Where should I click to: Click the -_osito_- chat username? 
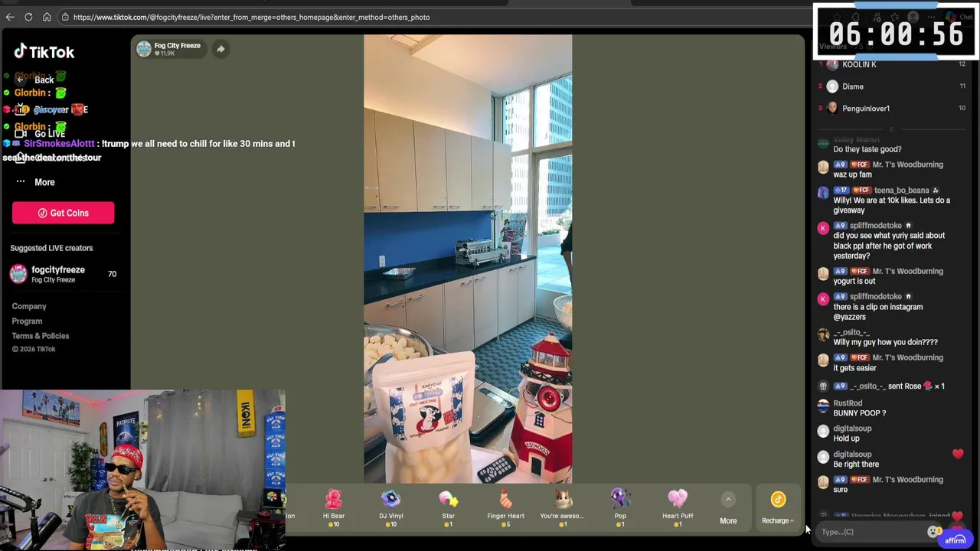851,332
